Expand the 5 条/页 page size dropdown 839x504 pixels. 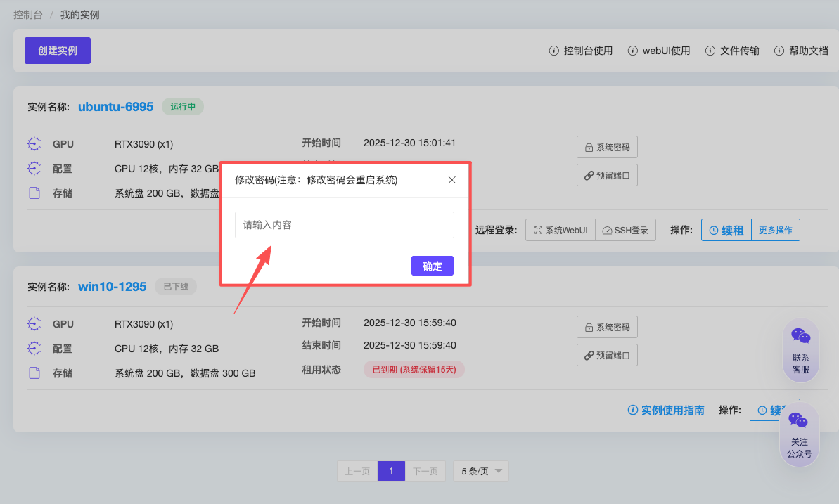pyautogui.click(x=480, y=471)
